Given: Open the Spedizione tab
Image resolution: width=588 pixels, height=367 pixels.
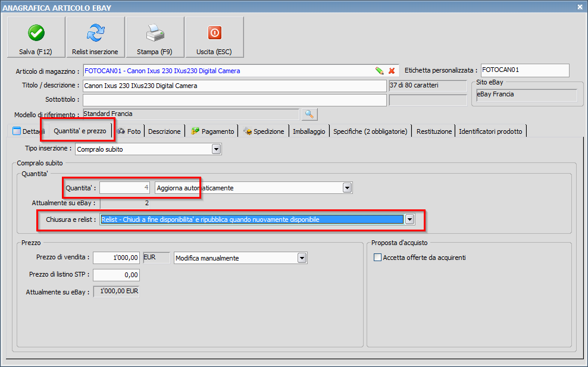Looking at the screenshot, I should point(264,131).
